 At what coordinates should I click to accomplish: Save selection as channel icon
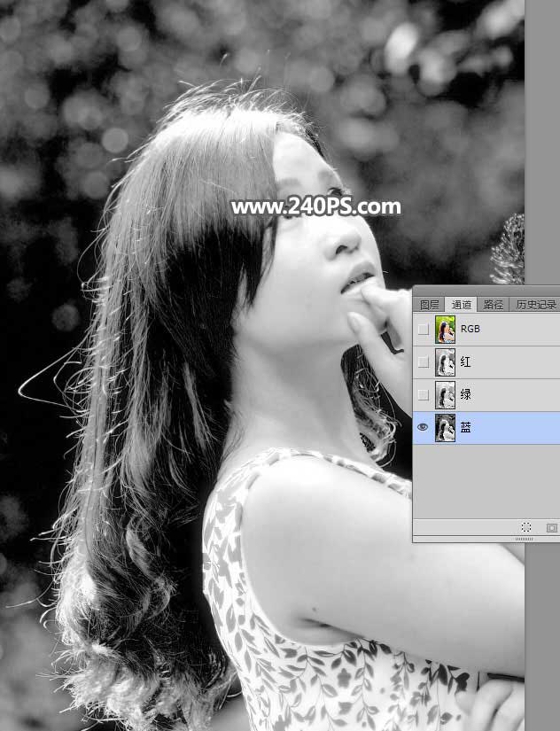[552, 528]
